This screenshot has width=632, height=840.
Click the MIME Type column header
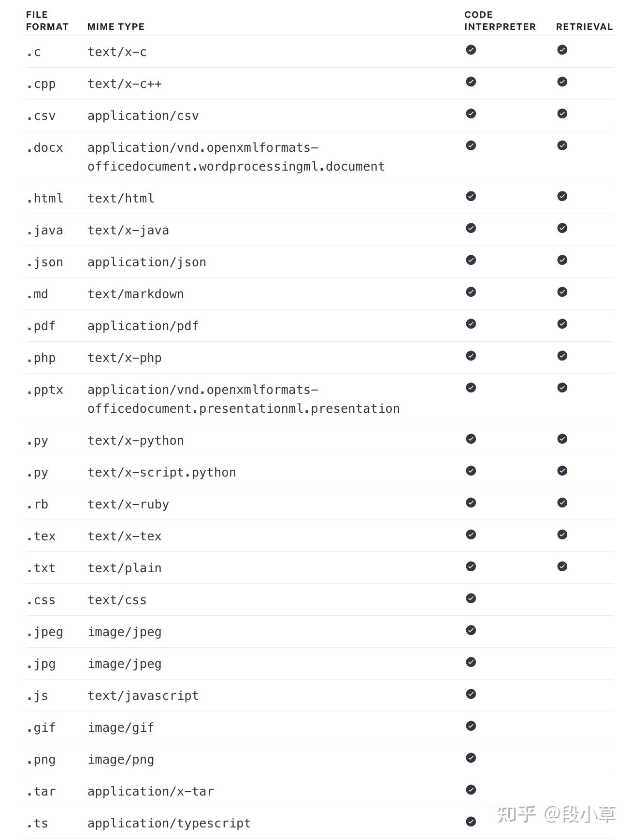[116, 27]
